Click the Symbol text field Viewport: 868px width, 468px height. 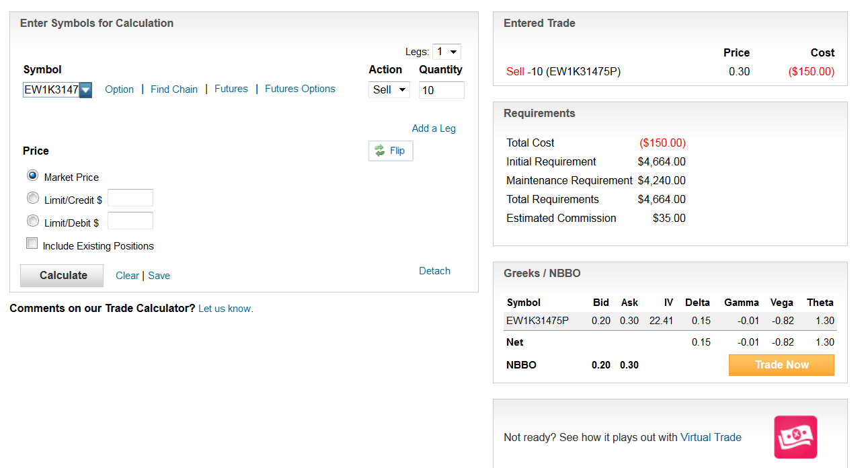[x=52, y=89]
